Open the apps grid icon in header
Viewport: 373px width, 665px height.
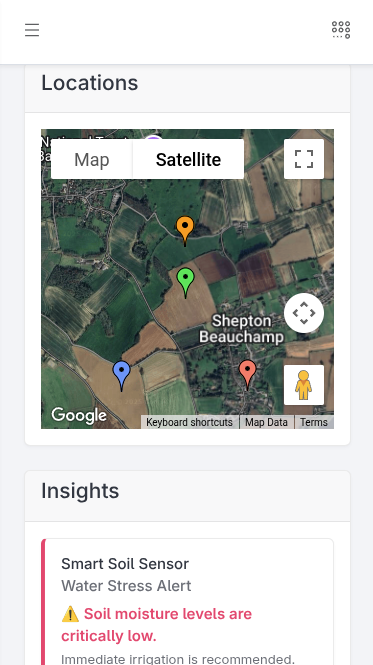coord(341,30)
